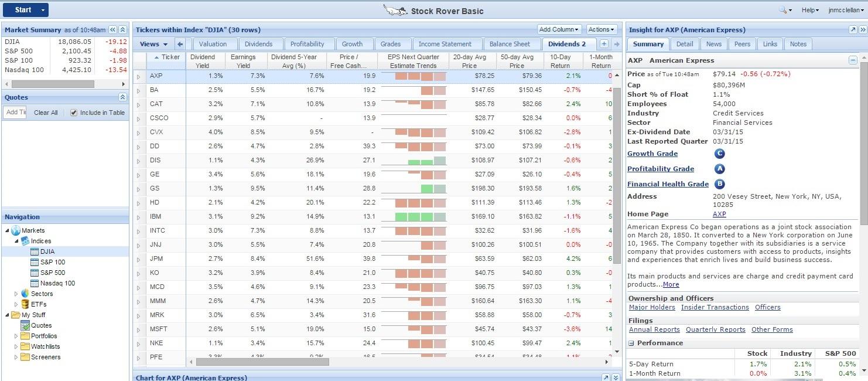
Task: Expand the Sectors tree node
Action: [x=16, y=294]
